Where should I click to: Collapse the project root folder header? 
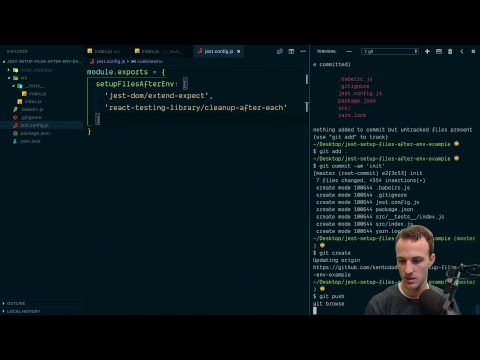coord(42,62)
